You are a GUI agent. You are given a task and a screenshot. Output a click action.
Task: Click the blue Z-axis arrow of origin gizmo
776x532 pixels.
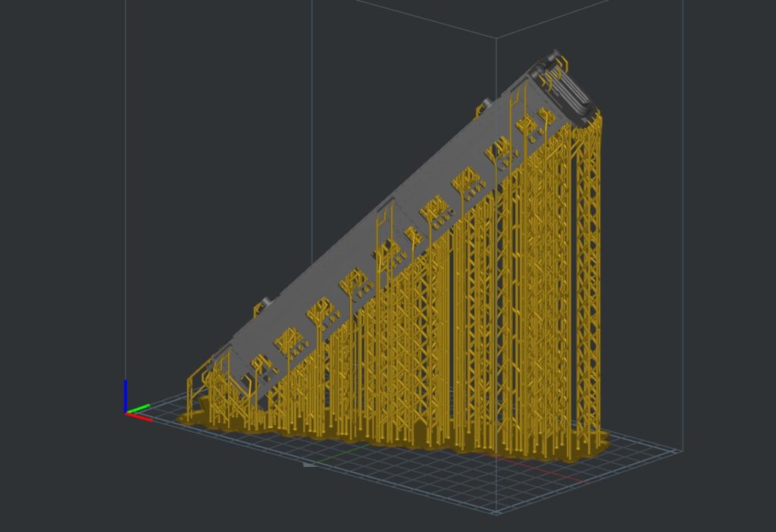(x=126, y=394)
